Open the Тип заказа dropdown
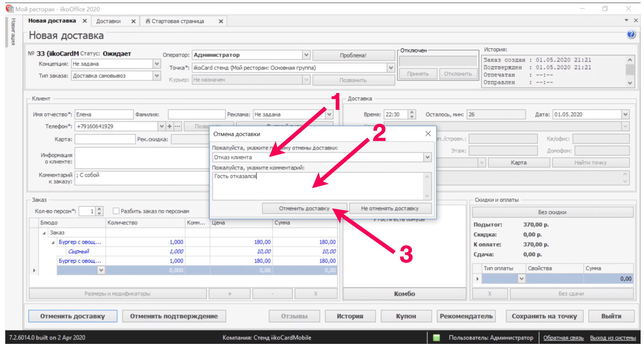644x348 pixels. [x=157, y=76]
